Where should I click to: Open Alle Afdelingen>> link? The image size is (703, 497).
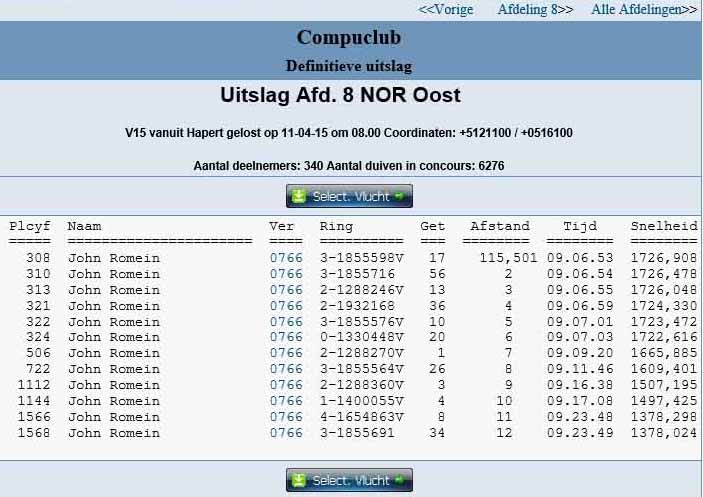644,9
